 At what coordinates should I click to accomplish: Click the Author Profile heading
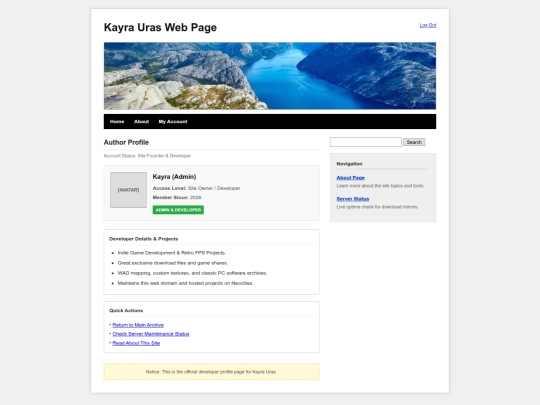click(x=126, y=142)
